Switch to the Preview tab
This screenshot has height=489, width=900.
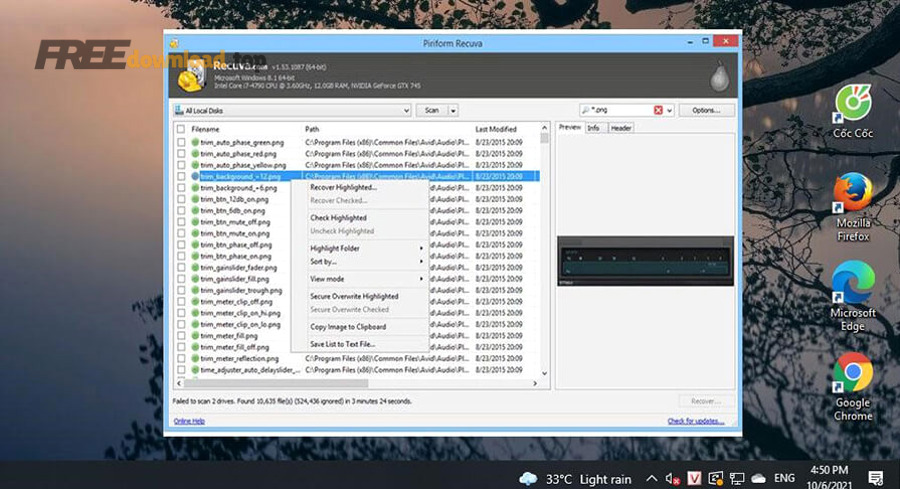[570, 127]
